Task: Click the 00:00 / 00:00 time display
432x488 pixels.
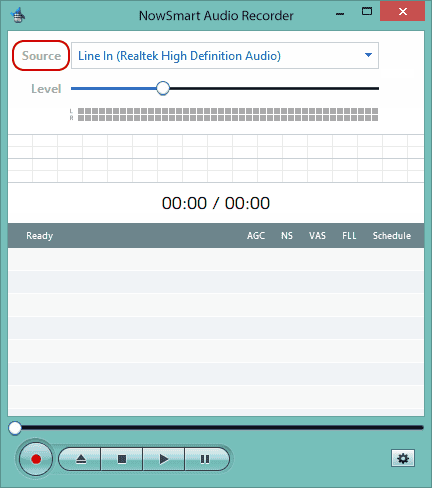Action: coord(216,203)
